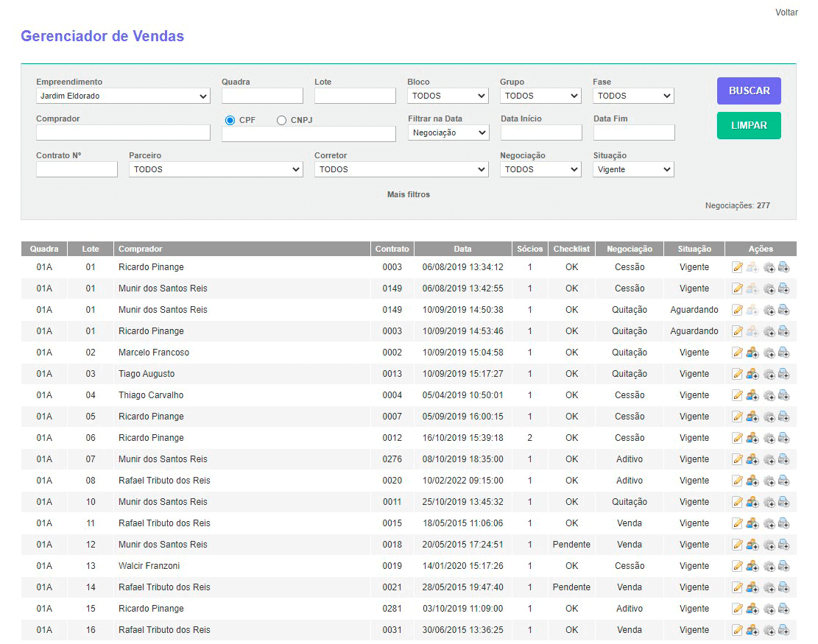Click gear icon for contract 0031 row
This screenshot has width=818, height=644.
click(769, 630)
